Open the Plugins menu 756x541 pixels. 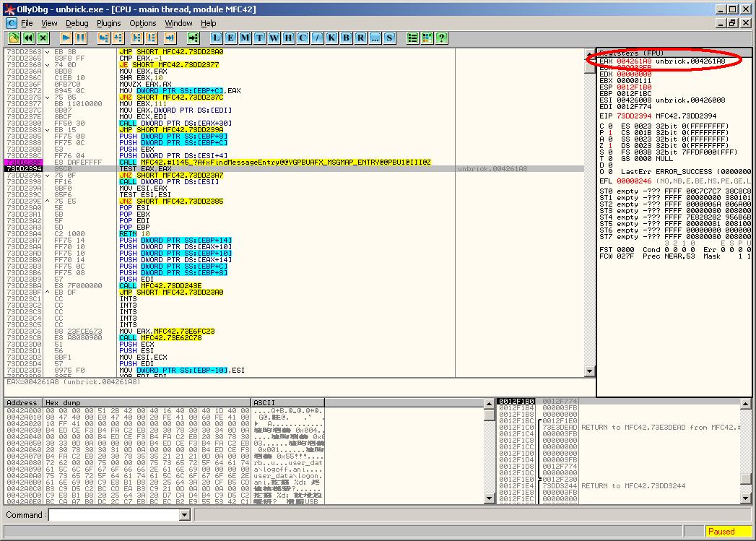(108, 23)
